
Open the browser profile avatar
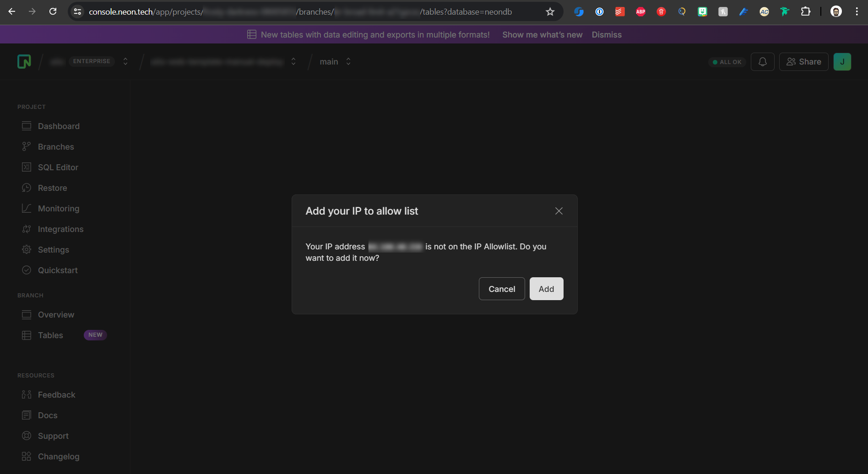point(836,11)
